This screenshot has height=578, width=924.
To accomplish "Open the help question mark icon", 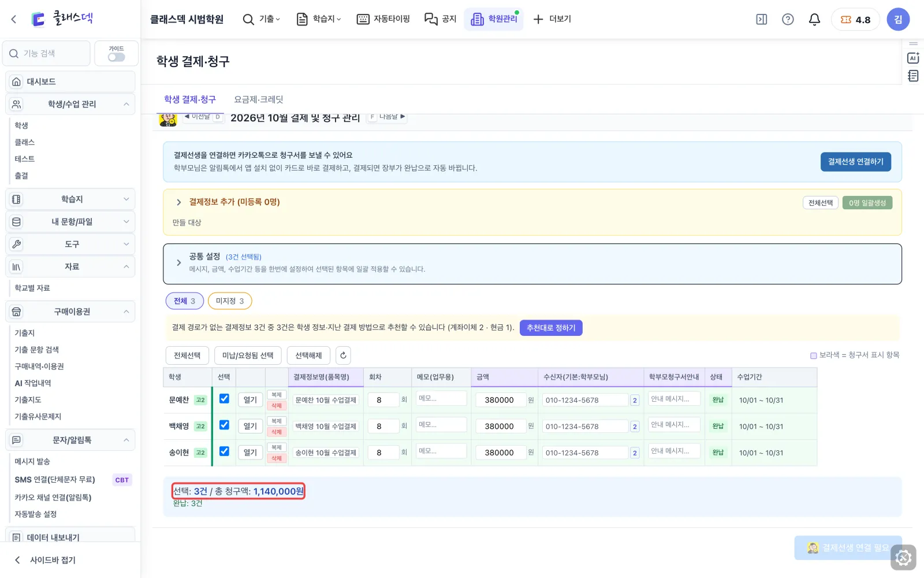I will click(788, 19).
